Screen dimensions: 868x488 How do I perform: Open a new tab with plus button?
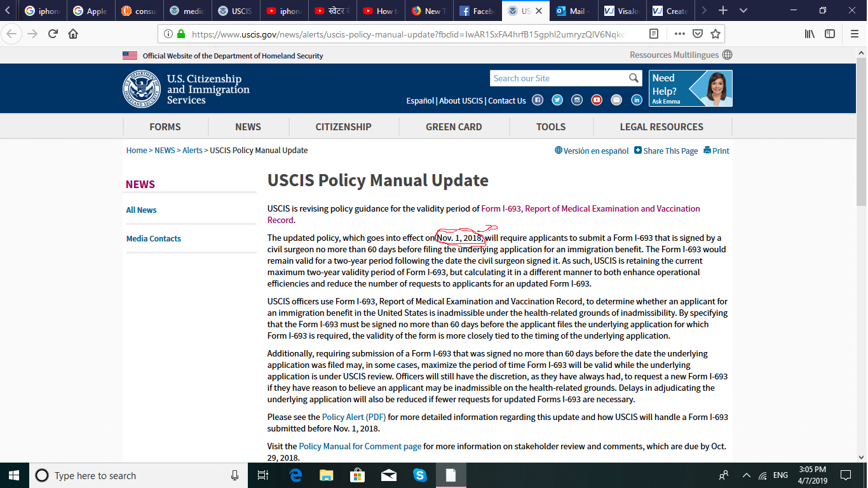pyautogui.click(x=722, y=11)
